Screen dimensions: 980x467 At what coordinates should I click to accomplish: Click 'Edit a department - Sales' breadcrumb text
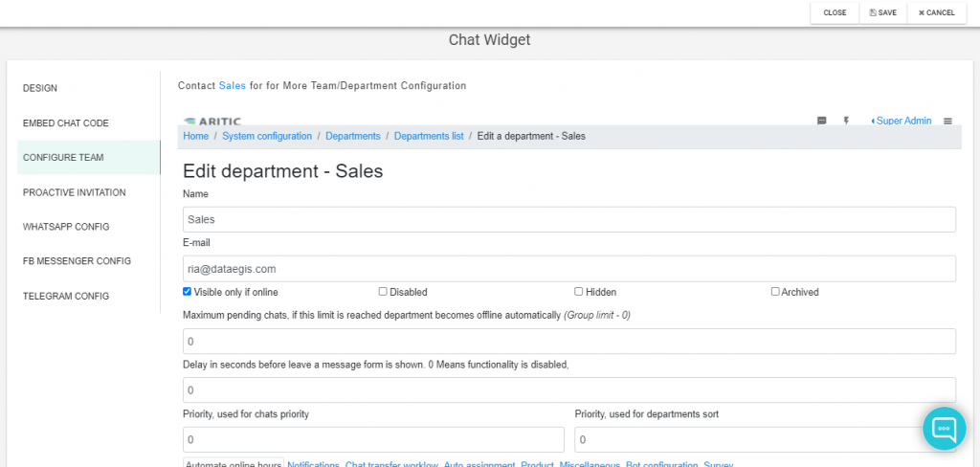point(531,136)
